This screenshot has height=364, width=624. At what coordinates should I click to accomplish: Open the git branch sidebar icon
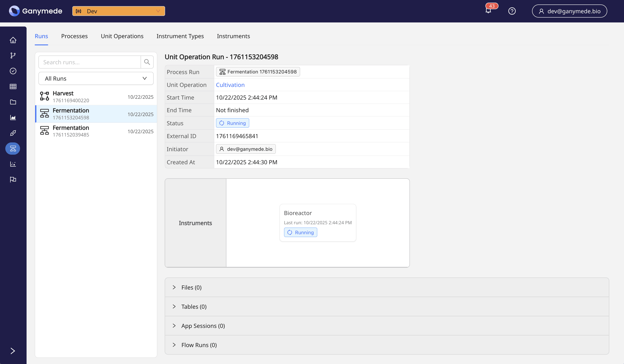(x=13, y=55)
